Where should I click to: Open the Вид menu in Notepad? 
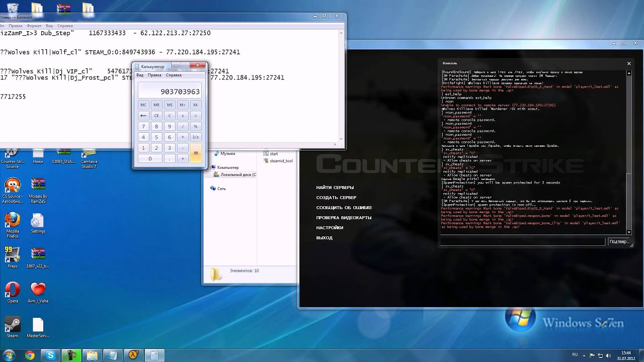49,26
